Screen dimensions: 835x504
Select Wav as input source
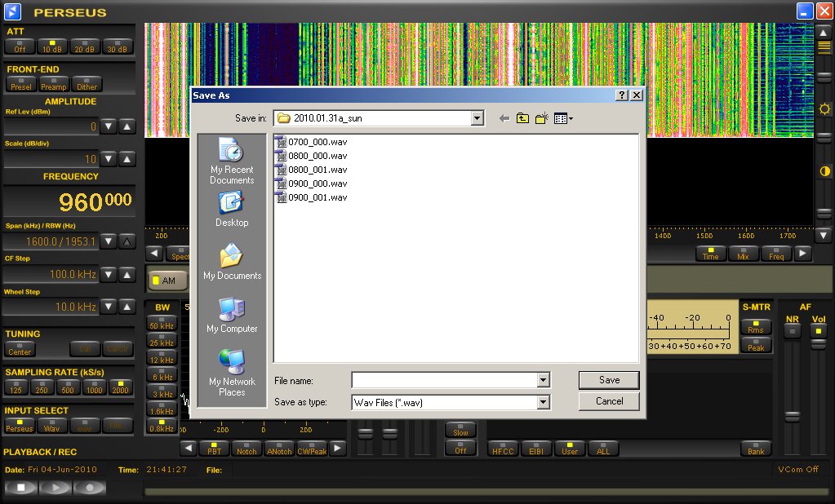[52, 426]
